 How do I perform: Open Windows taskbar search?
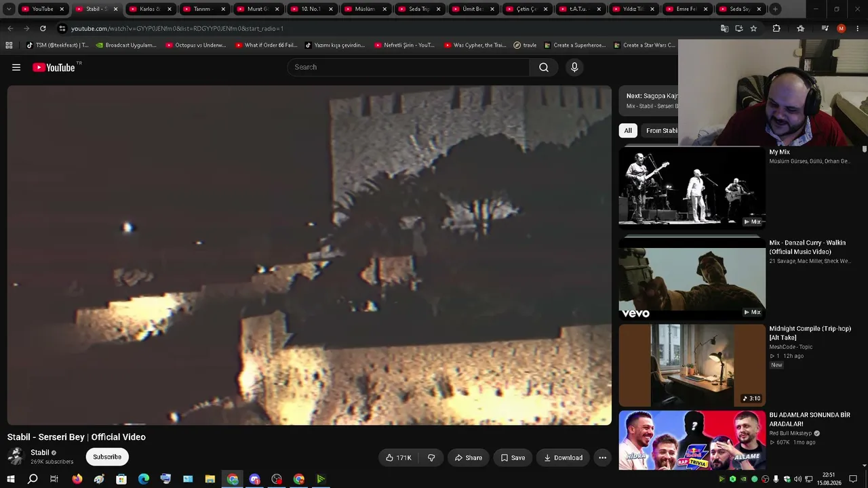pos(33,479)
